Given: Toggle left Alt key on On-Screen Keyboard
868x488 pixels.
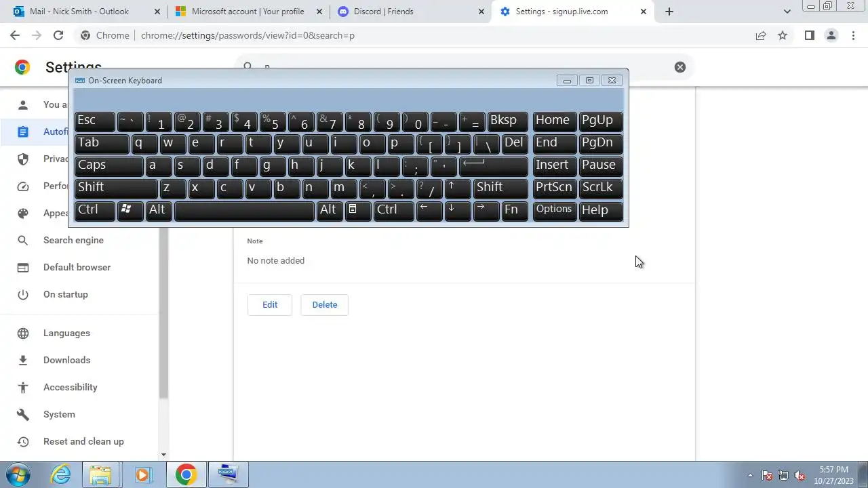Looking at the screenshot, I should pos(159,211).
